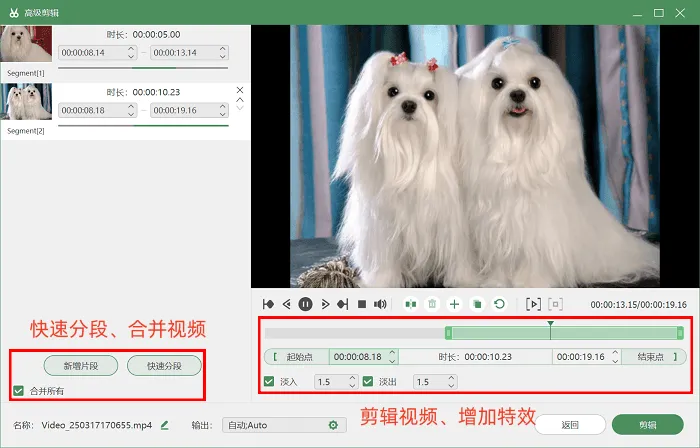700x448 pixels.
Task: Jump to segment start marker icon
Action: pyautogui.click(x=268, y=304)
